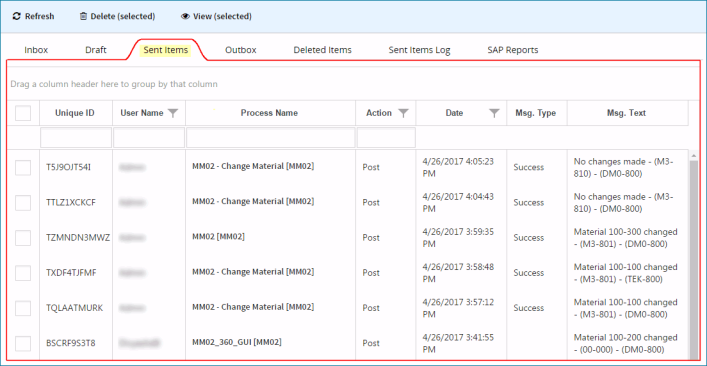707x366 pixels.
Task: Sort by the Action column header
Action: tap(379, 113)
